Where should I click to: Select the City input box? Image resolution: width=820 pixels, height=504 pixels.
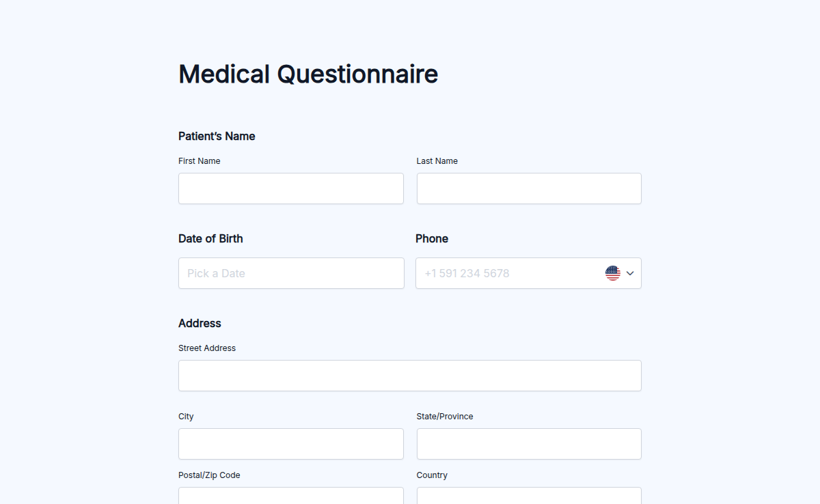click(290, 443)
